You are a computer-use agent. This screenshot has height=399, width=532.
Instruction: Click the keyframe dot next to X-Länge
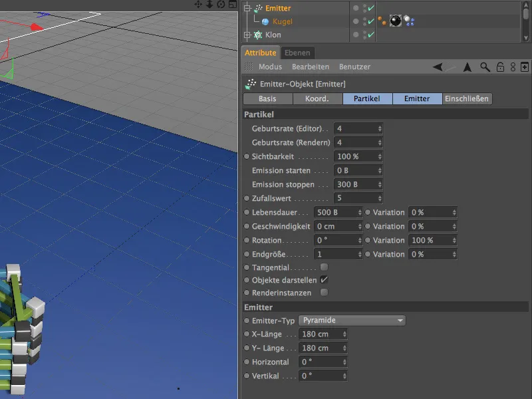pos(247,334)
